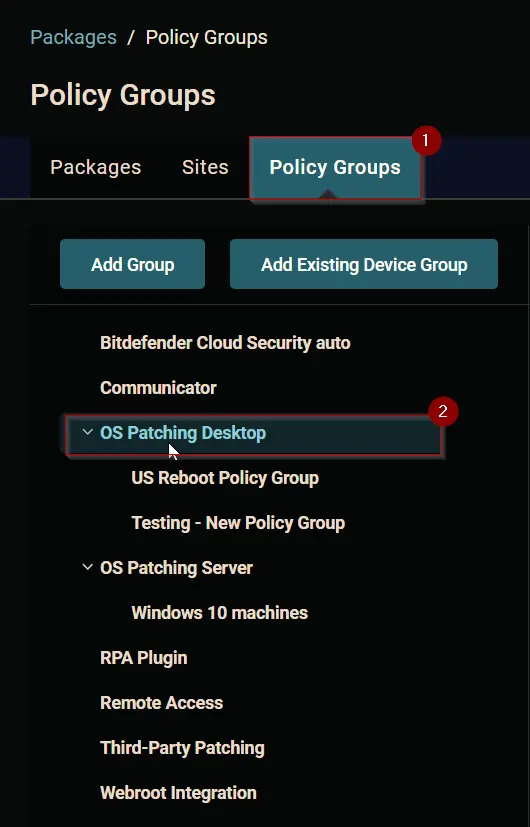Open Windows 10 machines subgroup
Screen dimensions: 530x827
[219, 613]
